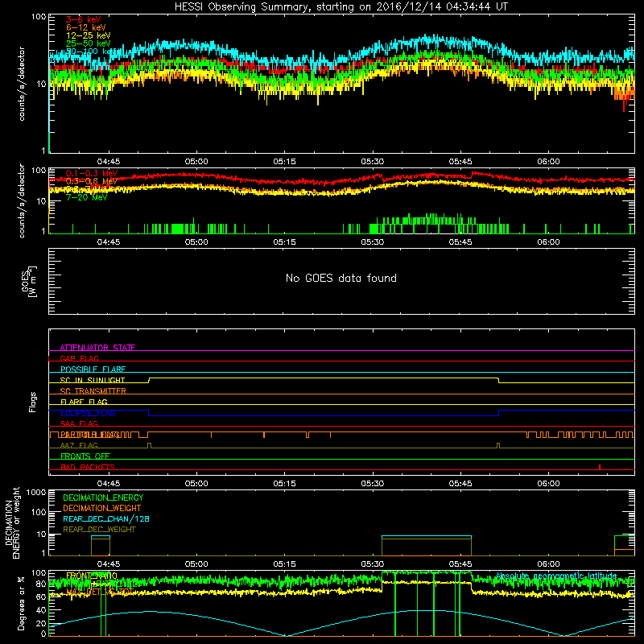Click the GOES W m-2 axis label
The width and height of the screenshot is (644, 644).
click(x=29, y=282)
